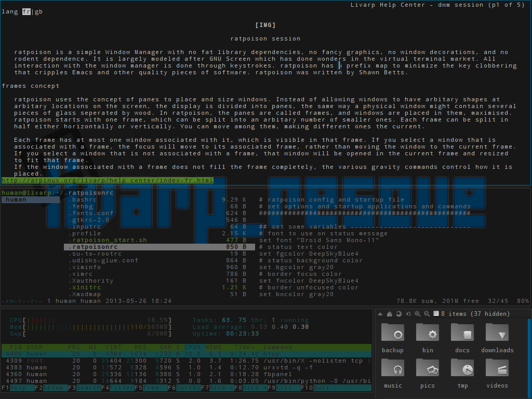Open the tmp folder
The width and height of the screenshot is (532, 399).
462,373
